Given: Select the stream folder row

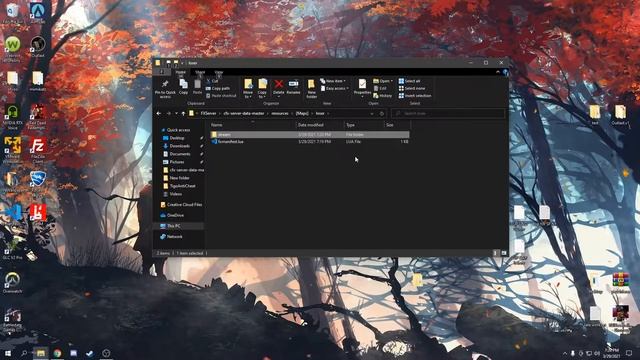Looking at the screenshot, I should (x=309, y=134).
